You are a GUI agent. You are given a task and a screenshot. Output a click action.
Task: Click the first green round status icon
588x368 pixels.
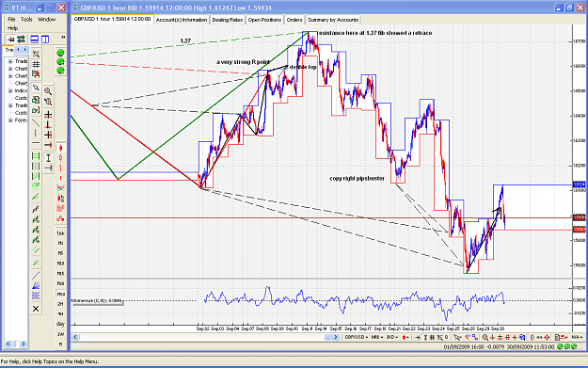(60, 53)
